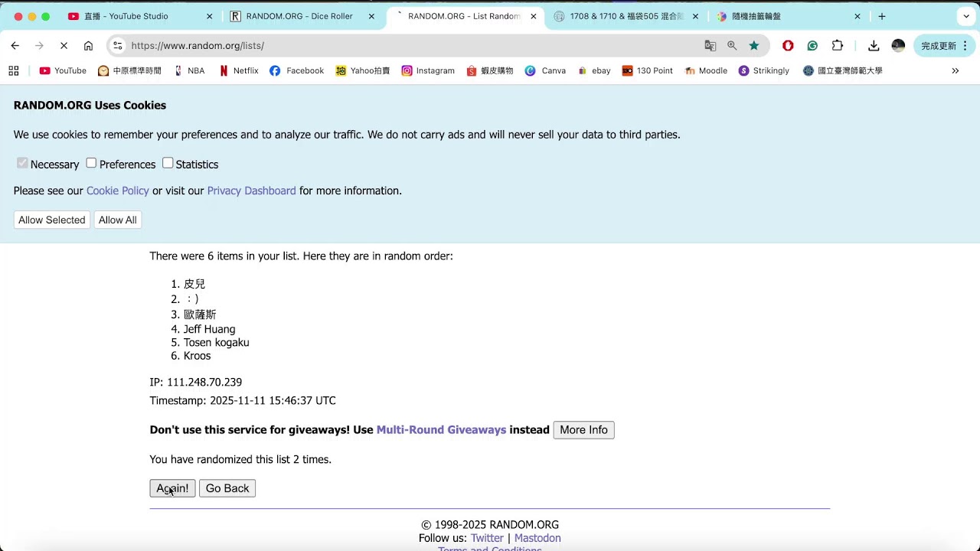Open a new browser tab

[882, 16]
